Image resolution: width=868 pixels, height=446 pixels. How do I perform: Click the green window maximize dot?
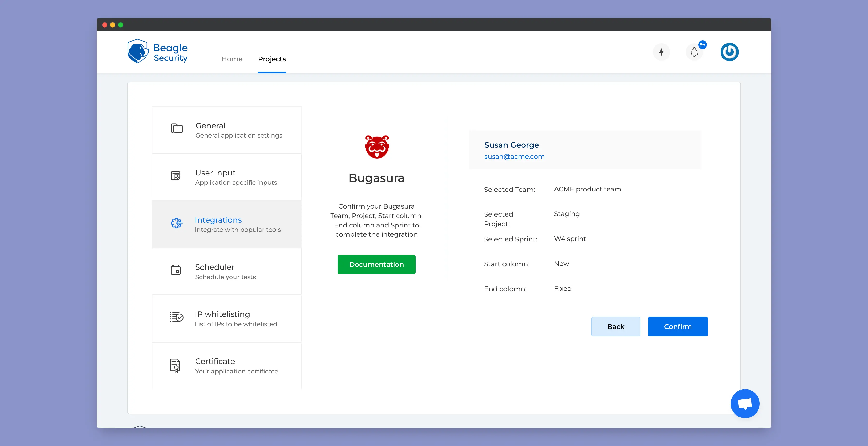point(121,25)
